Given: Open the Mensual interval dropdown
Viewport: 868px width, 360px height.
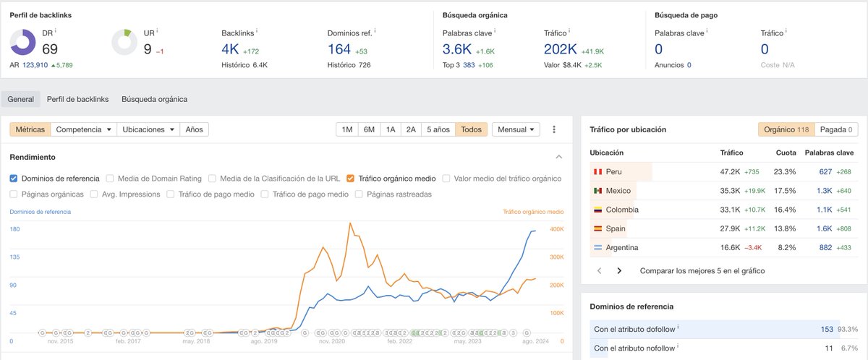Looking at the screenshot, I should pos(516,129).
